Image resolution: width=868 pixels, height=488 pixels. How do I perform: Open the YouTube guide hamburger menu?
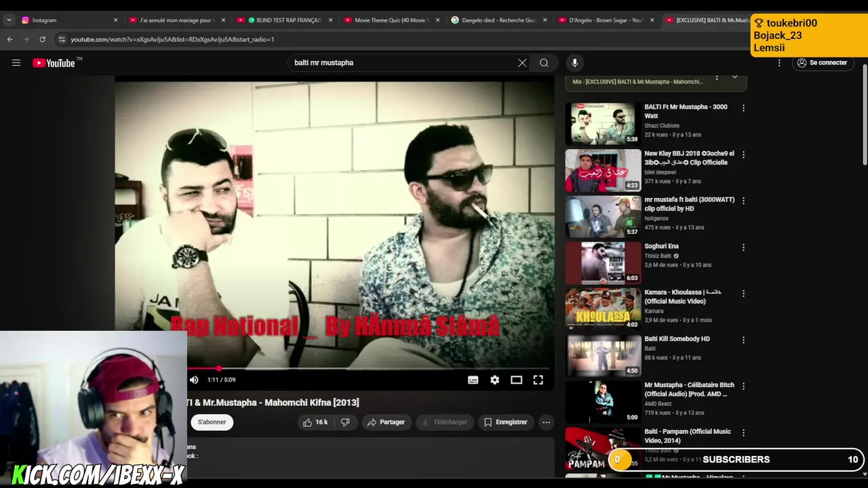pos(16,63)
